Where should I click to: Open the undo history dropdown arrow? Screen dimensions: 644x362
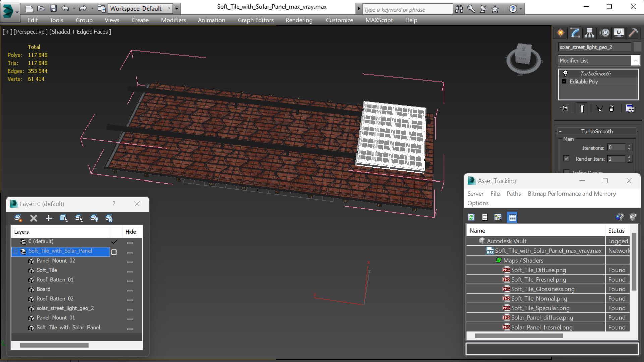tap(74, 8)
